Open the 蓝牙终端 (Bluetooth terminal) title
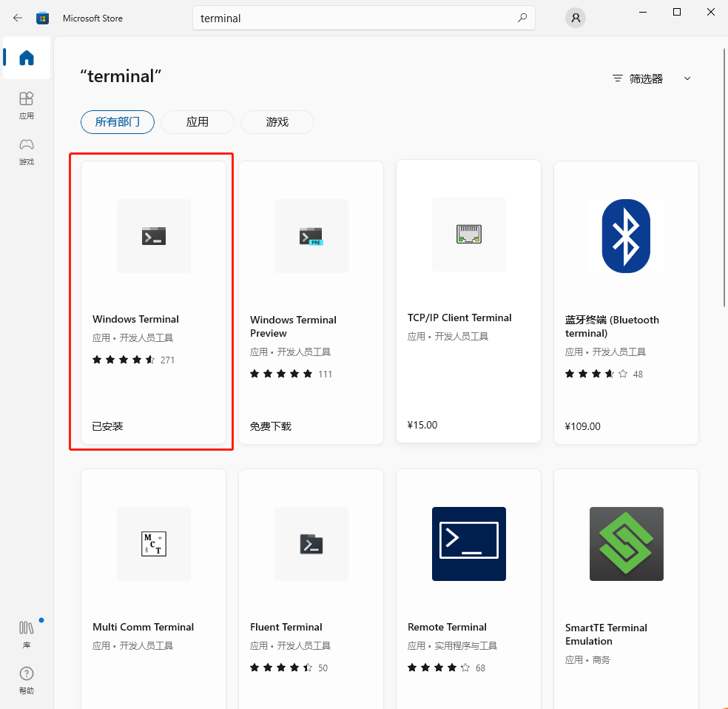 (611, 326)
